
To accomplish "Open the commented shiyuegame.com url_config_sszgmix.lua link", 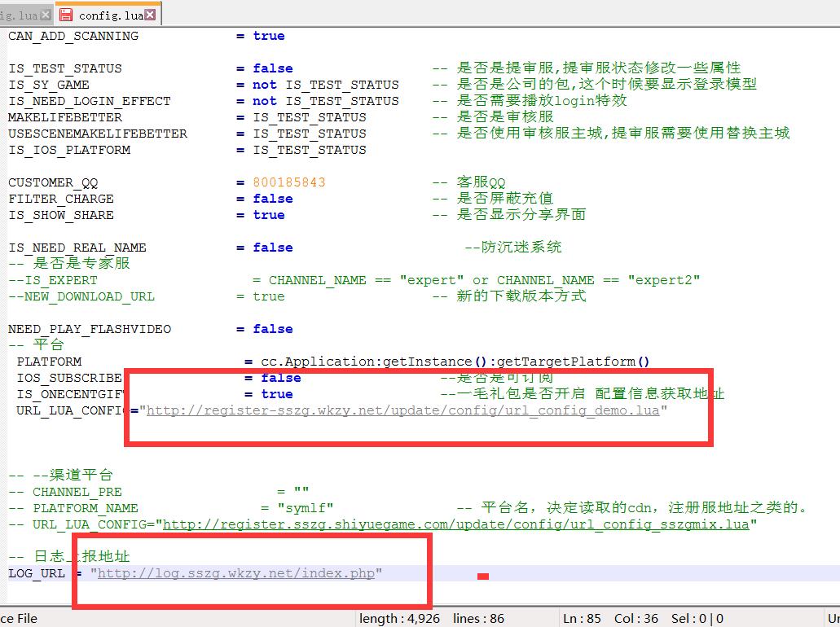I will (455, 524).
